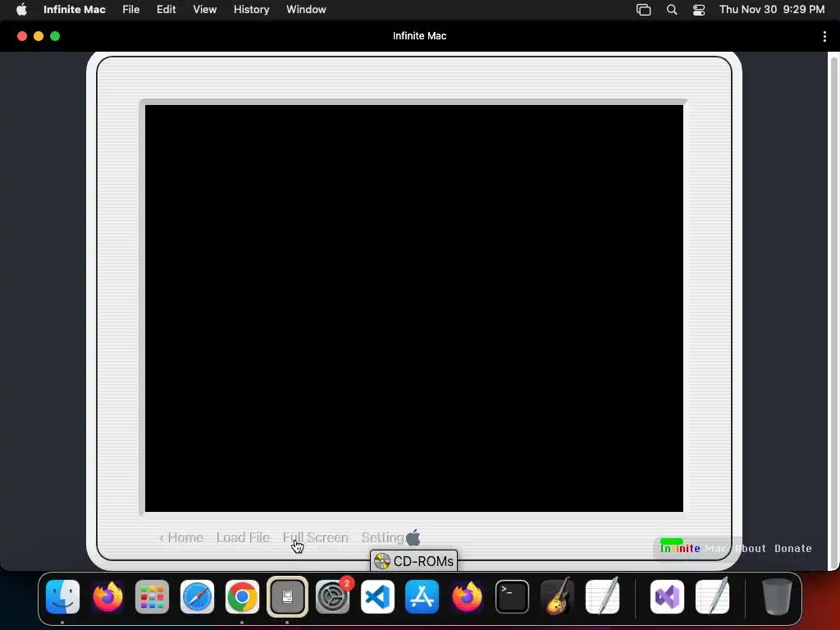Open the three-dot window options menu
Screen dimensions: 840x630
coord(824,36)
